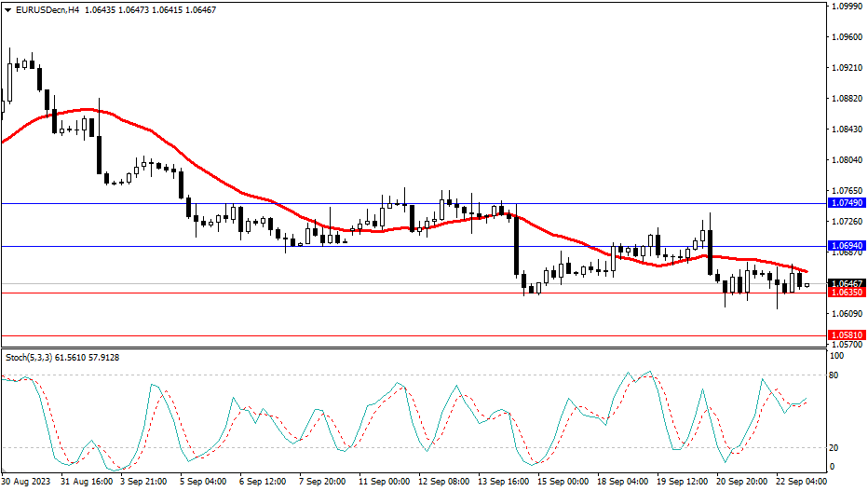Click the 1.06350 red price label
This screenshot has height=491, width=868.
tap(846, 293)
